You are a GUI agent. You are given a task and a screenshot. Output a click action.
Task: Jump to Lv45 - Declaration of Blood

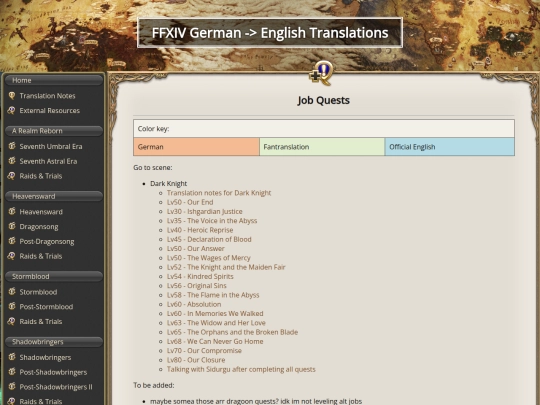pos(209,239)
